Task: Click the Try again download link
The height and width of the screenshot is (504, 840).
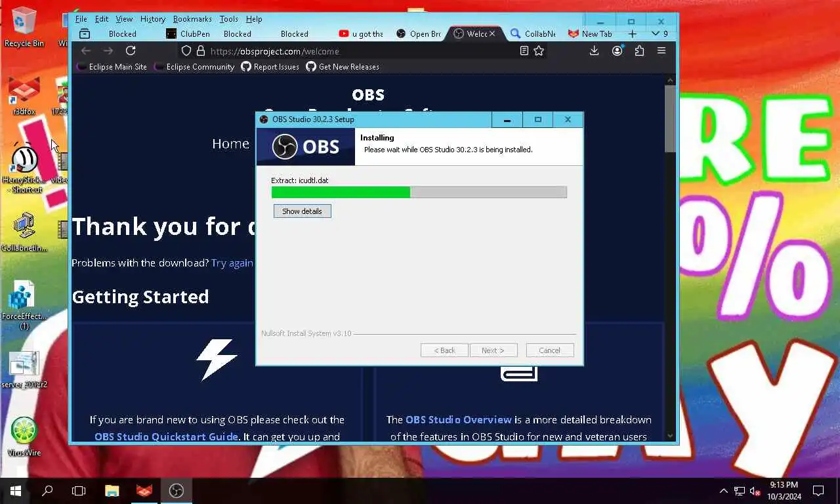Action: tap(232, 262)
